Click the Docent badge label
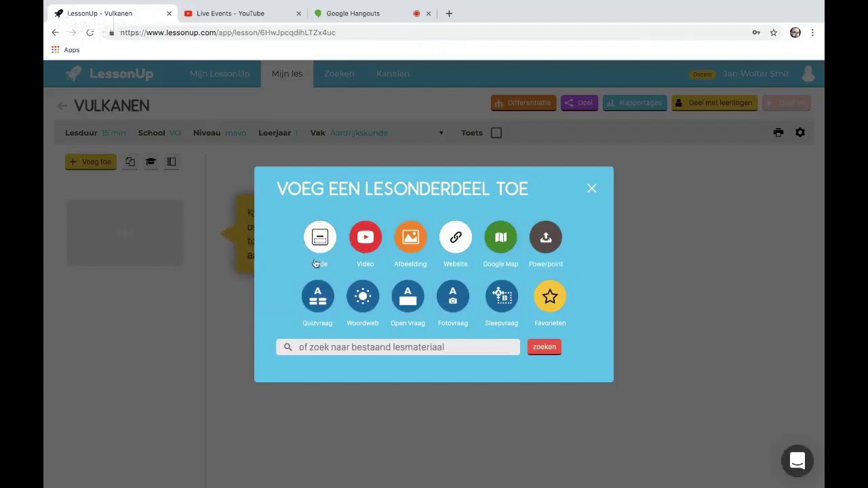The image size is (868, 488). pyautogui.click(x=702, y=75)
